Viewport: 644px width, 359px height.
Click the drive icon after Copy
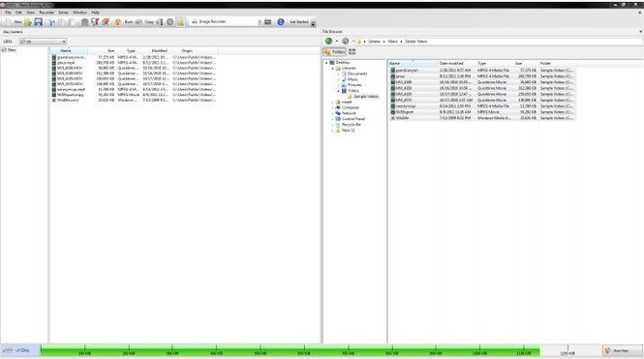[x=160, y=21]
